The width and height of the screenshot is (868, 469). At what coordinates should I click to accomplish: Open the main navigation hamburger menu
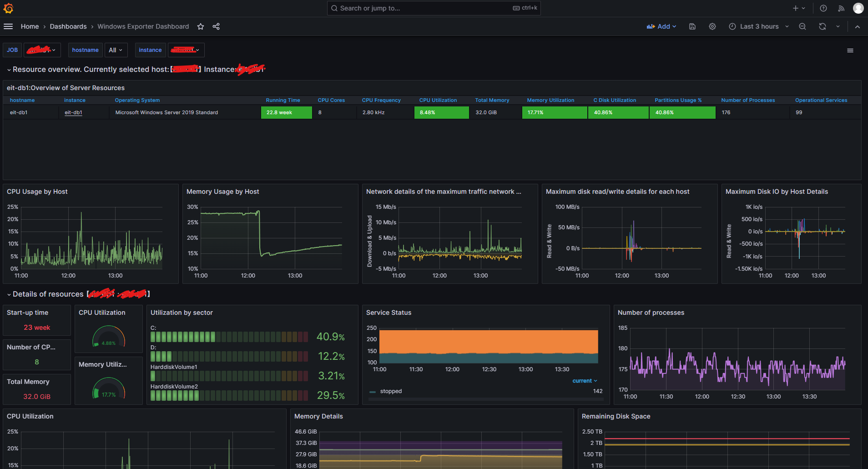[x=8, y=26]
